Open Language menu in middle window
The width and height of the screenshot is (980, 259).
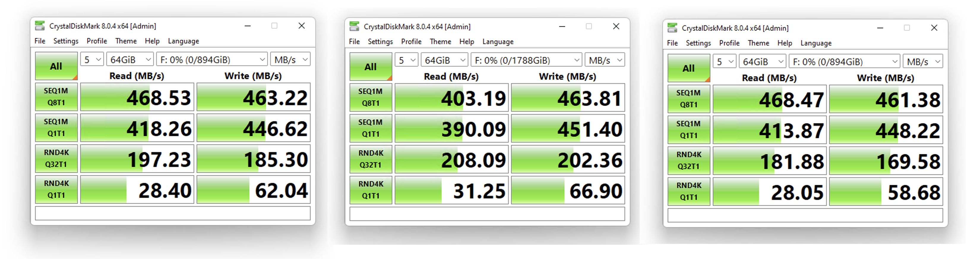click(498, 42)
